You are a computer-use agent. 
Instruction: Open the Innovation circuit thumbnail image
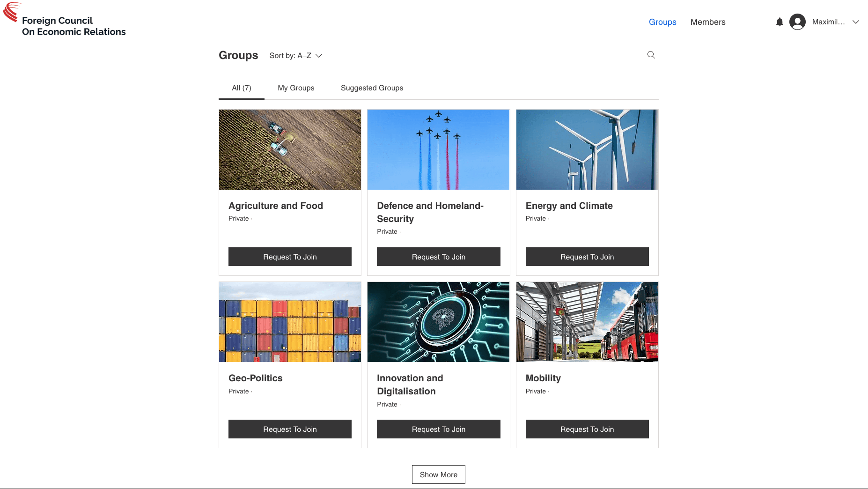[439, 322]
